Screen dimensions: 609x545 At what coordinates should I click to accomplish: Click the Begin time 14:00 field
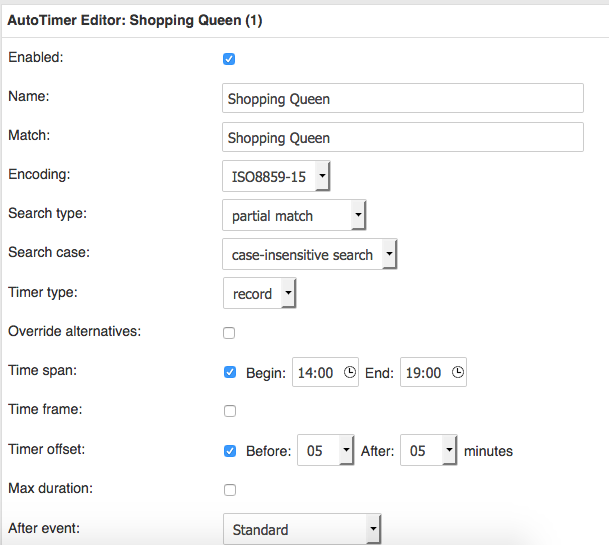point(316,372)
